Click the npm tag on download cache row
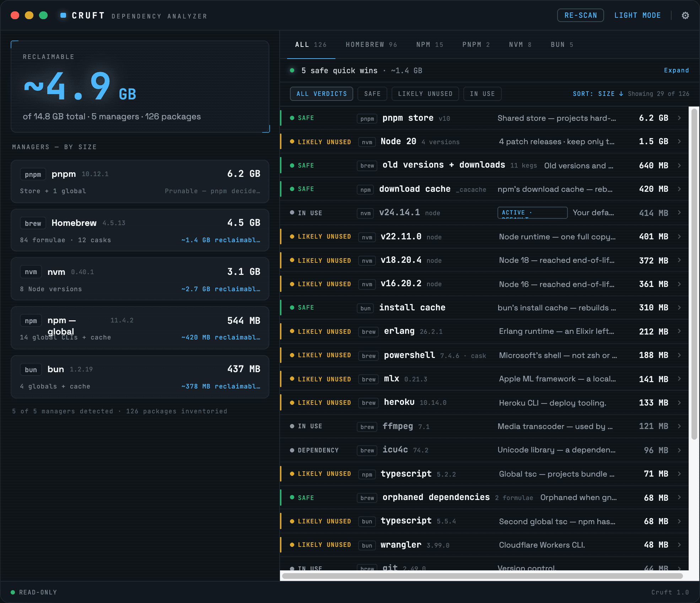Image resolution: width=700 pixels, height=603 pixels. 365,190
